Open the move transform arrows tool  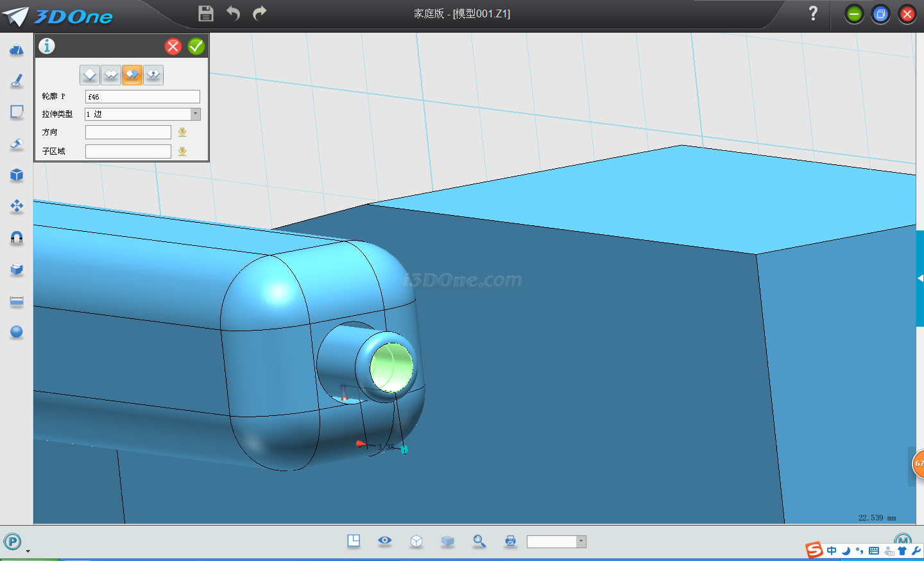[17, 206]
